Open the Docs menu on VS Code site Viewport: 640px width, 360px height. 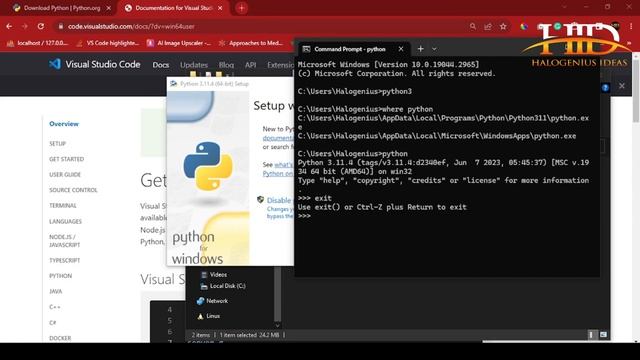[x=161, y=65]
